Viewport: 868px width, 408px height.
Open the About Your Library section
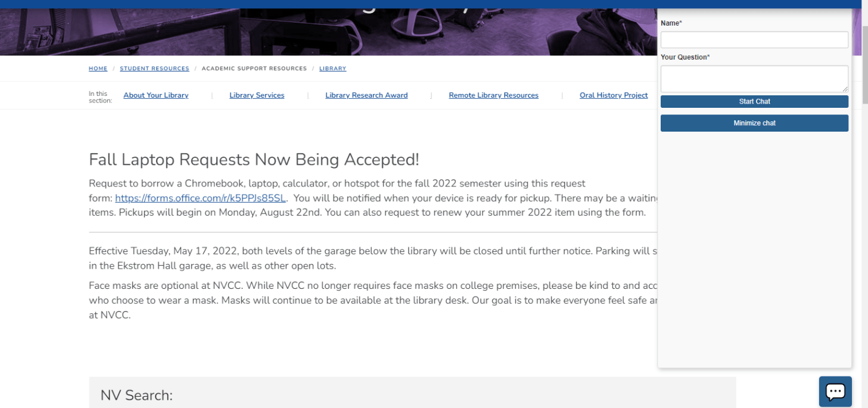(156, 95)
